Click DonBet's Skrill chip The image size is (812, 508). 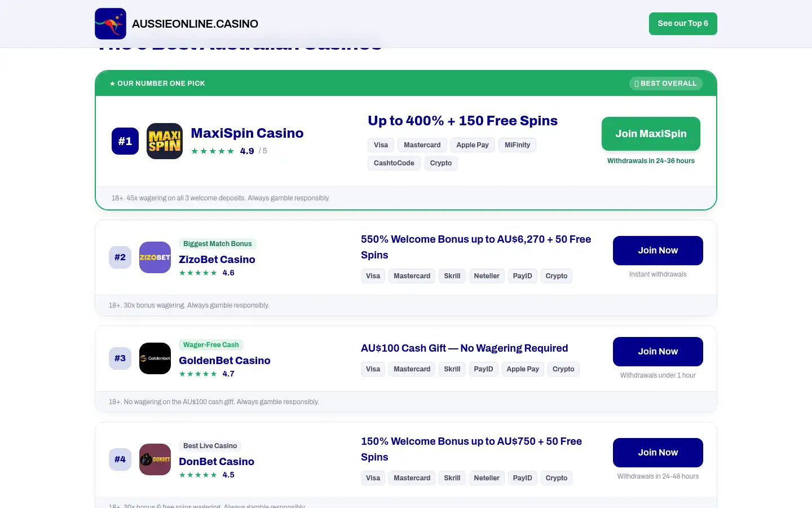(x=452, y=478)
